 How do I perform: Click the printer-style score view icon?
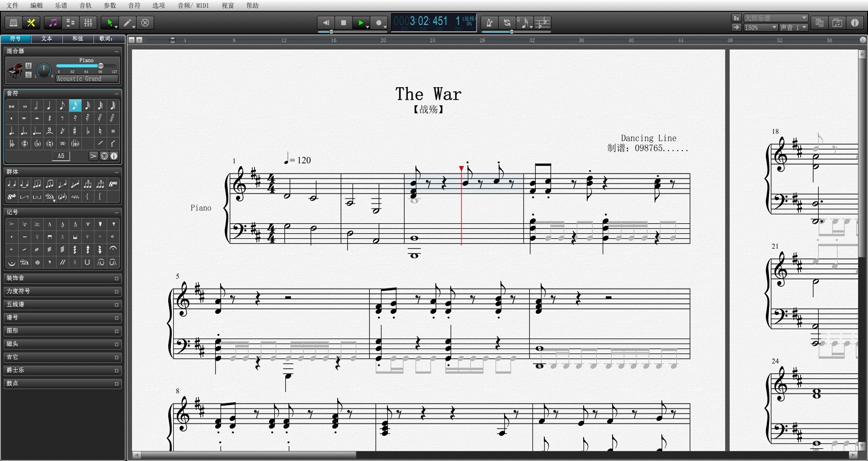14,23
